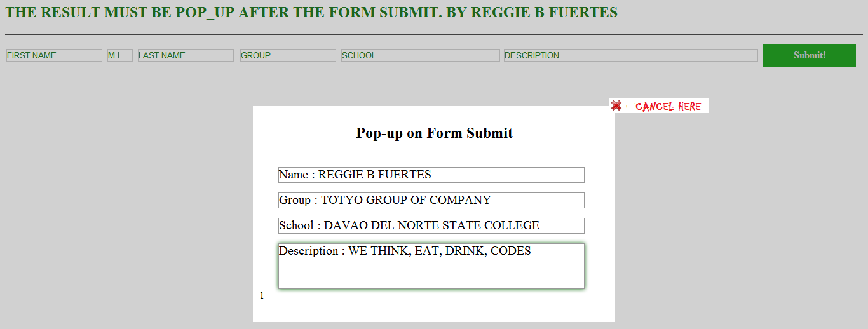Focus the FIRST NAME input field

pyautogui.click(x=54, y=55)
